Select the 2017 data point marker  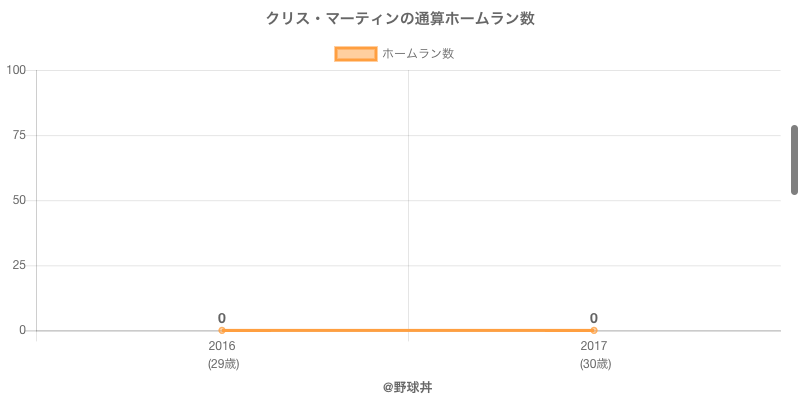pyautogui.click(x=594, y=331)
